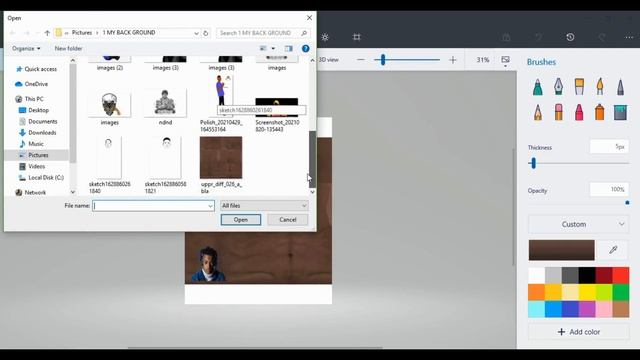The height and width of the screenshot is (360, 640).
Task: Click the Opacity percentage value field
Action: point(609,189)
